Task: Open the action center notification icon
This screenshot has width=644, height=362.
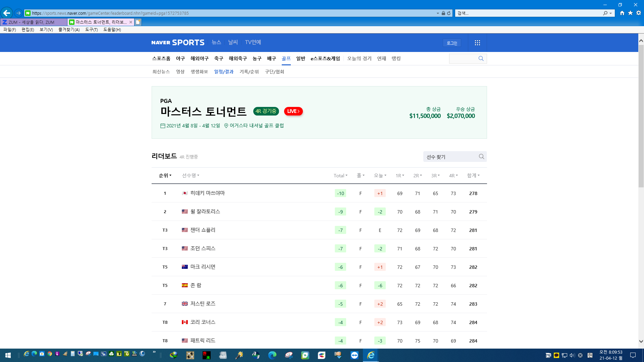Action: (633, 355)
